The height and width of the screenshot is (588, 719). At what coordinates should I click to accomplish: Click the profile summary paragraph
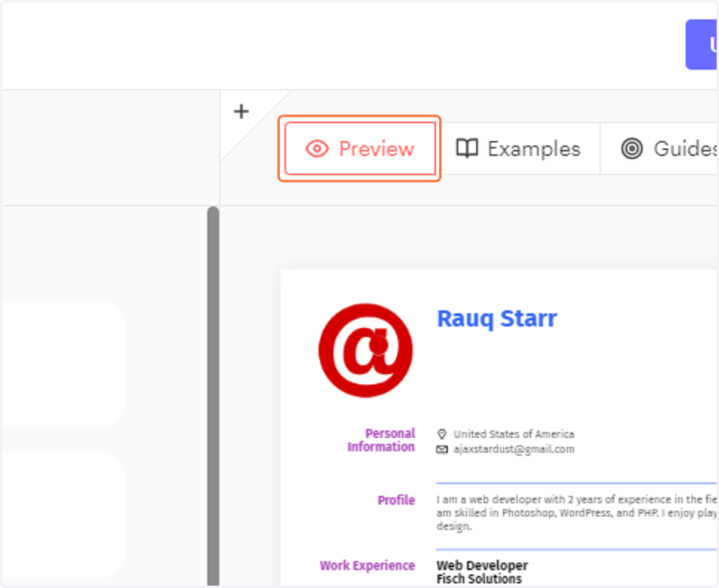point(577,513)
